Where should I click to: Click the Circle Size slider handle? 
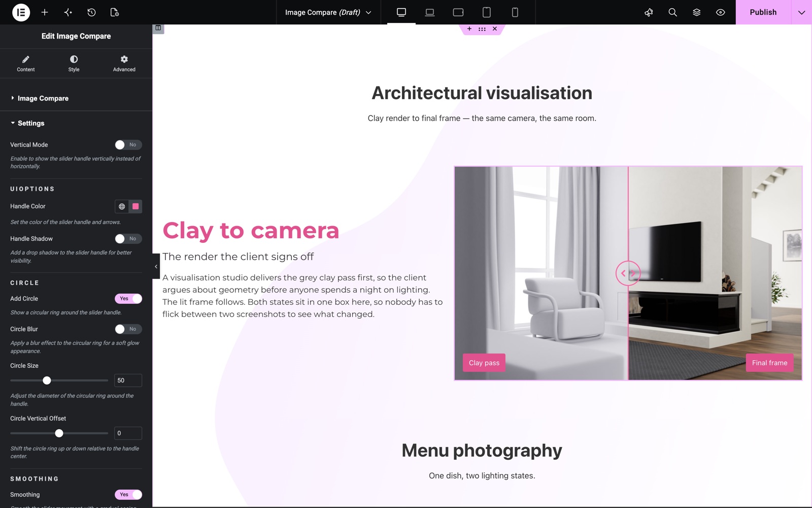pos(47,380)
